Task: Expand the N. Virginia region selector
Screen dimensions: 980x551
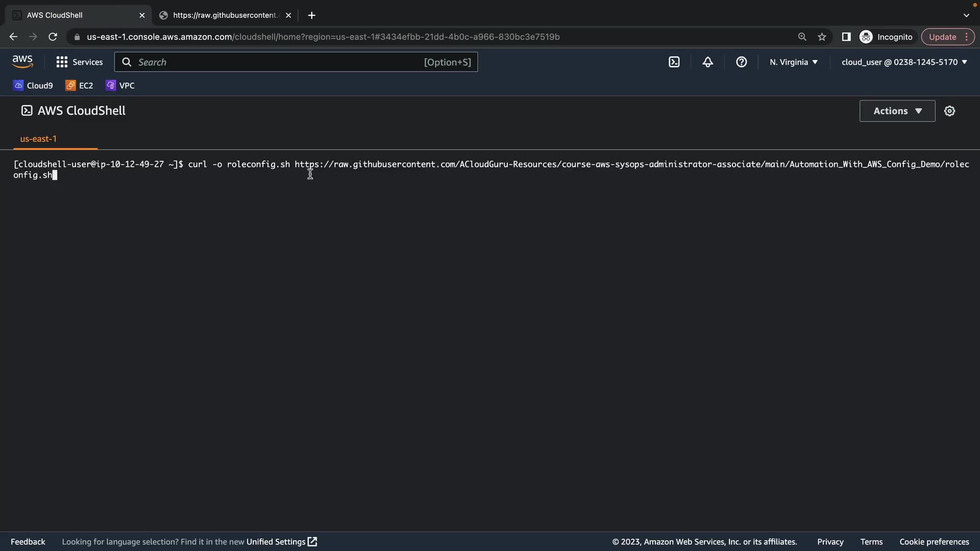Action: click(x=793, y=62)
